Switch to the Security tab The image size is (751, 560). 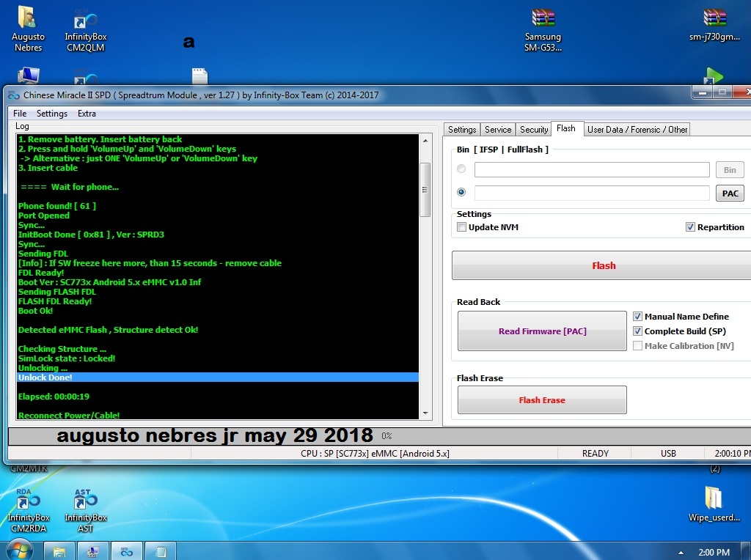coord(534,129)
